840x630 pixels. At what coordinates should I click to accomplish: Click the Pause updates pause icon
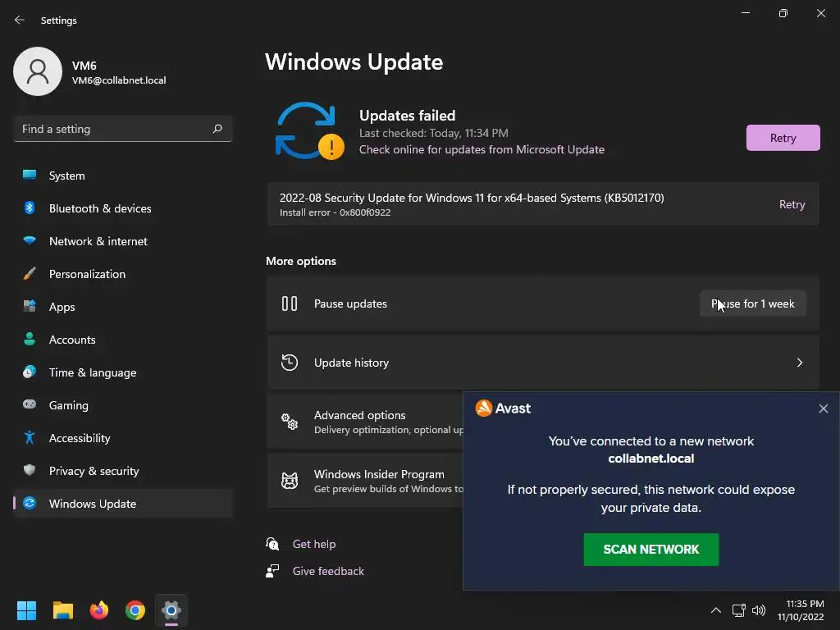(x=290, y=304)
